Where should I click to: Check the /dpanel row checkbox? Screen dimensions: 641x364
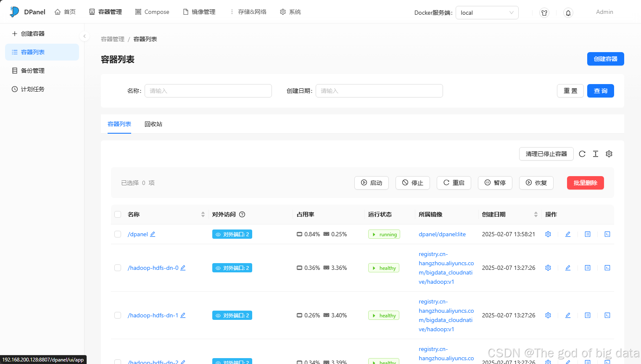click(x=118, y=234)
